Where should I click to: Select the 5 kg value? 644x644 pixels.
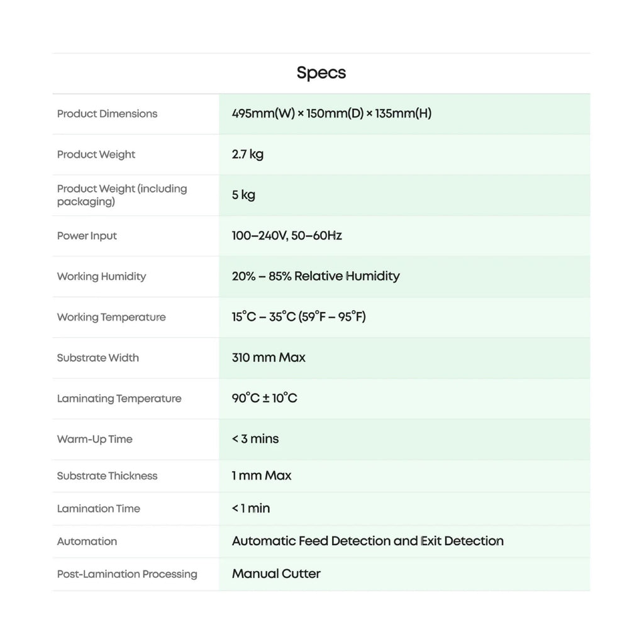(x=243, y=195)
